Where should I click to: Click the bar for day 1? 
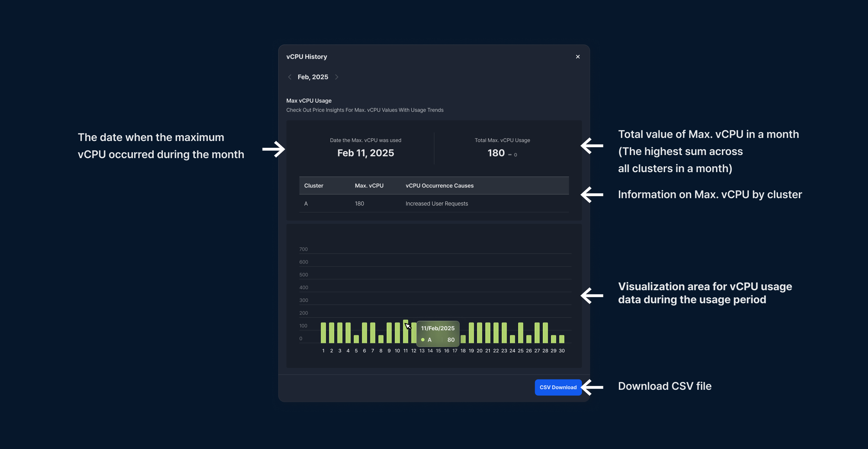tap(323, 333)
